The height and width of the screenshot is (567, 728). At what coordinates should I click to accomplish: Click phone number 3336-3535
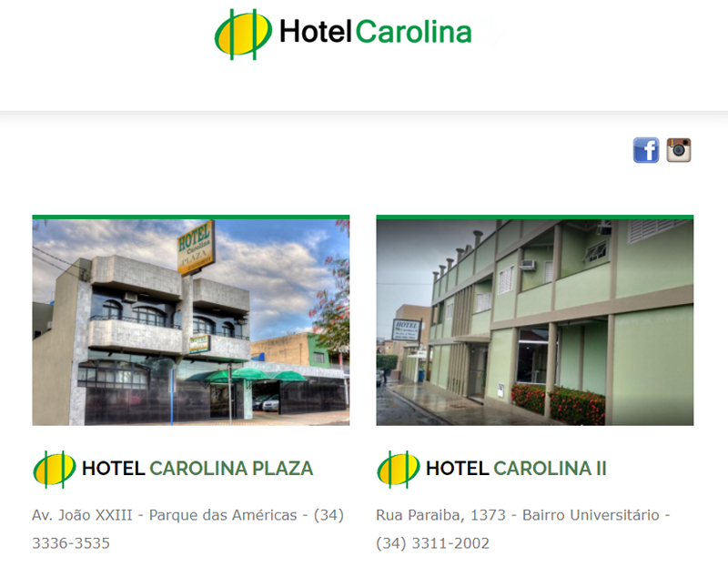coord(71,542)
